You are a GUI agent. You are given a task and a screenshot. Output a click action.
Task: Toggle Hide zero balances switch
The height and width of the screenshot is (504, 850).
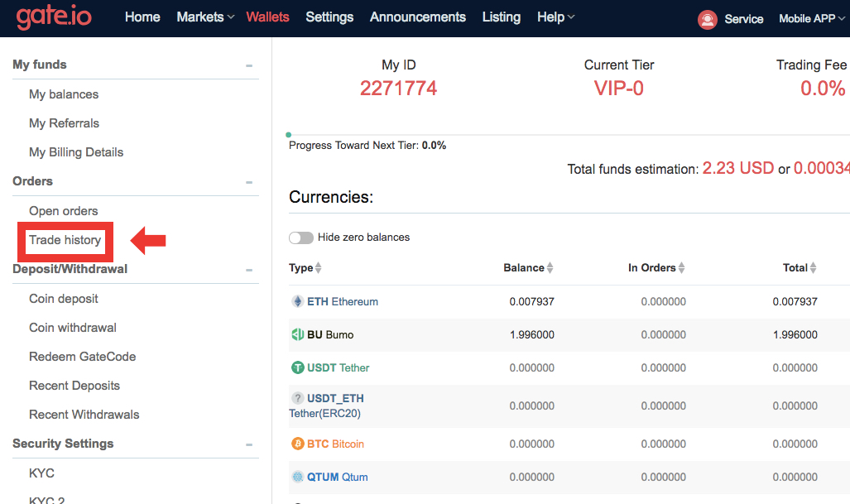301,238
